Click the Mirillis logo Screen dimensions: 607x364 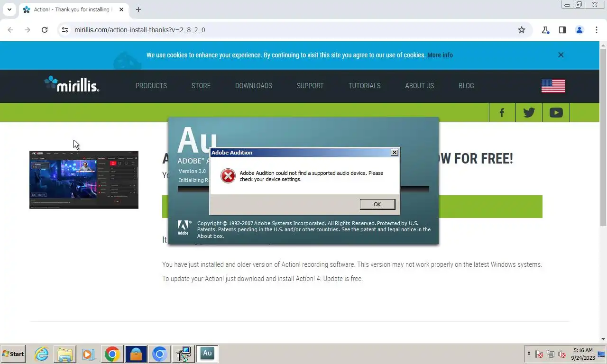(72, 84)
